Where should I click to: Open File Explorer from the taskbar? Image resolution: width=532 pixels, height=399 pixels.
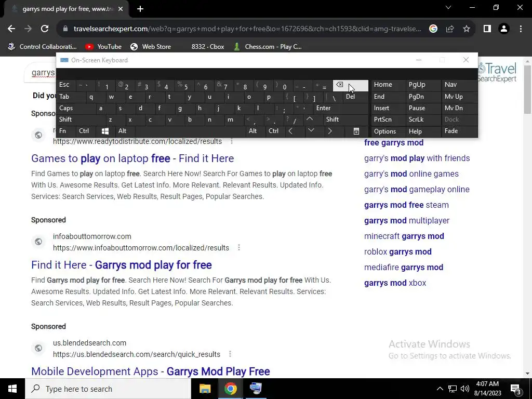[205, 389]
